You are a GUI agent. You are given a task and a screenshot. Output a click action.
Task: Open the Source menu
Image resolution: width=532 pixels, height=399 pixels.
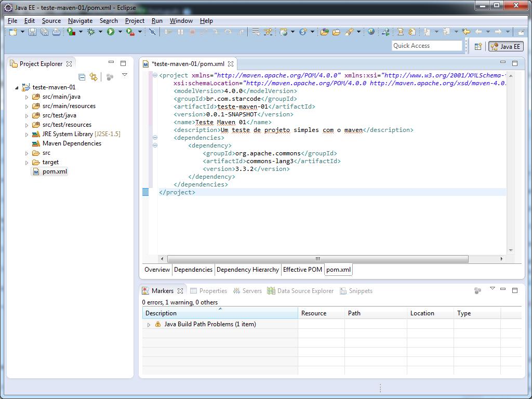coord(51,21)
